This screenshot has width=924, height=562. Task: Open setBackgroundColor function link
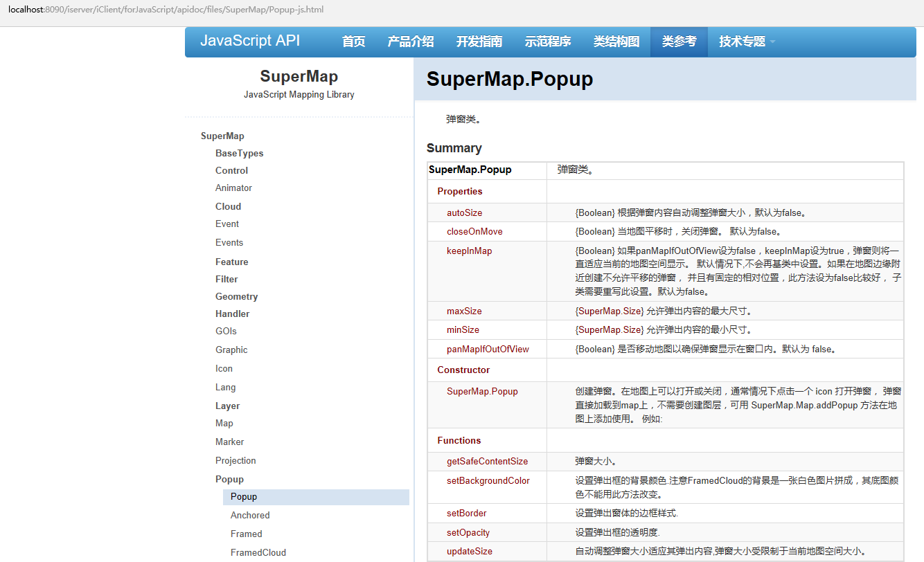[488, 481]
